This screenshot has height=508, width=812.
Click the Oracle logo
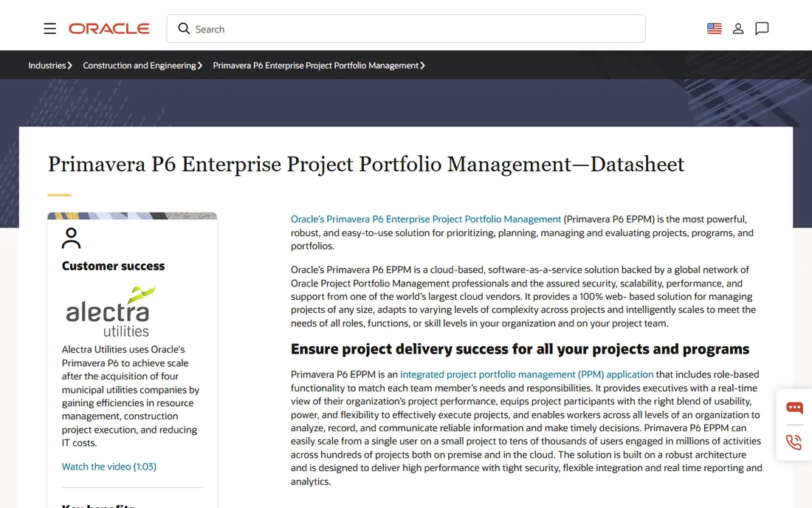[109, 29]
